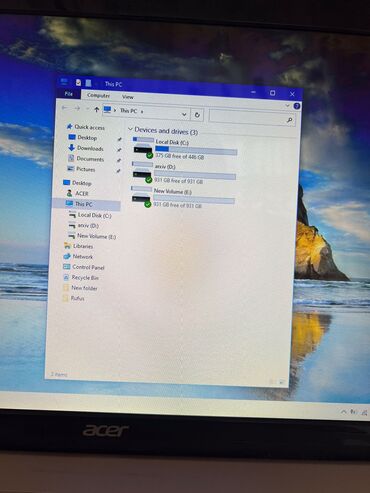
Task: Expand the address bar history dropdown
Action: pos(184,114)
